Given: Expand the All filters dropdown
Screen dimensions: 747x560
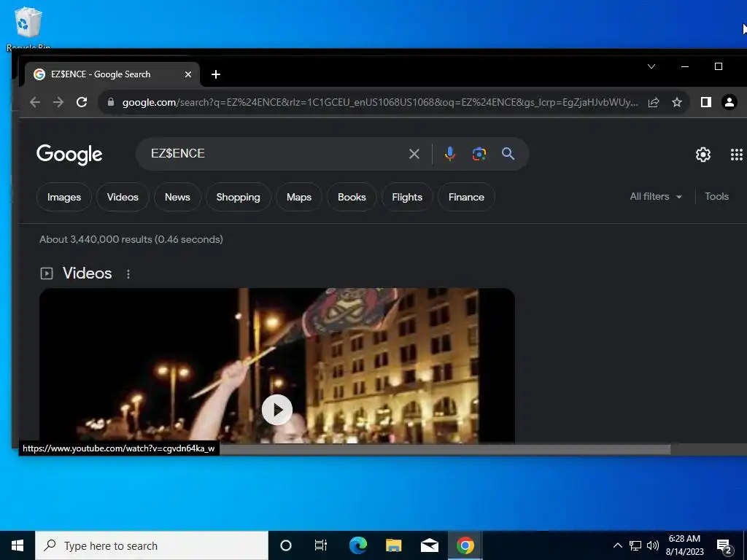Looking at the screenshot, I should point(656,197).
